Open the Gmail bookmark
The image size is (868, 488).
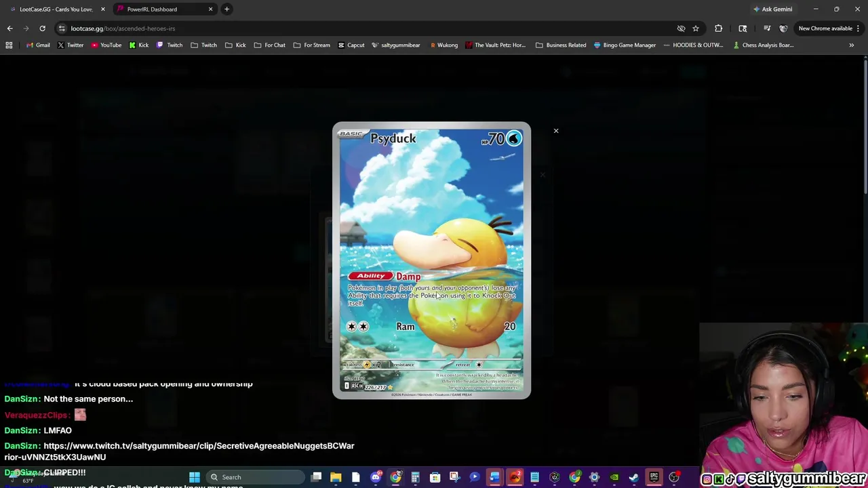tap(37, 45)
